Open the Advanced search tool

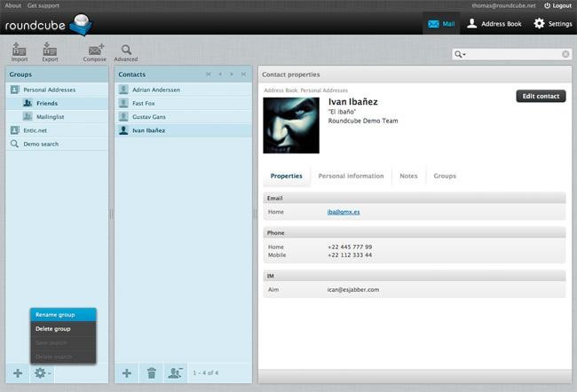[126, 51]
